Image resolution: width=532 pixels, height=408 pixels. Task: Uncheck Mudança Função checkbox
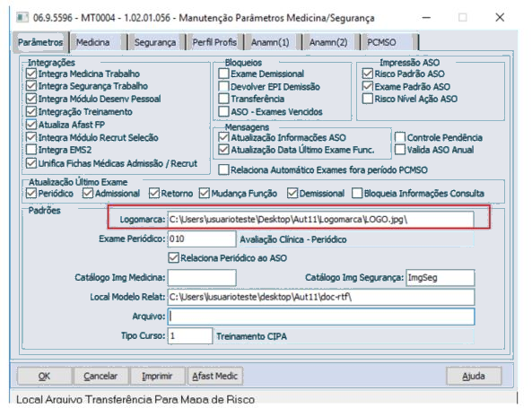205,194
